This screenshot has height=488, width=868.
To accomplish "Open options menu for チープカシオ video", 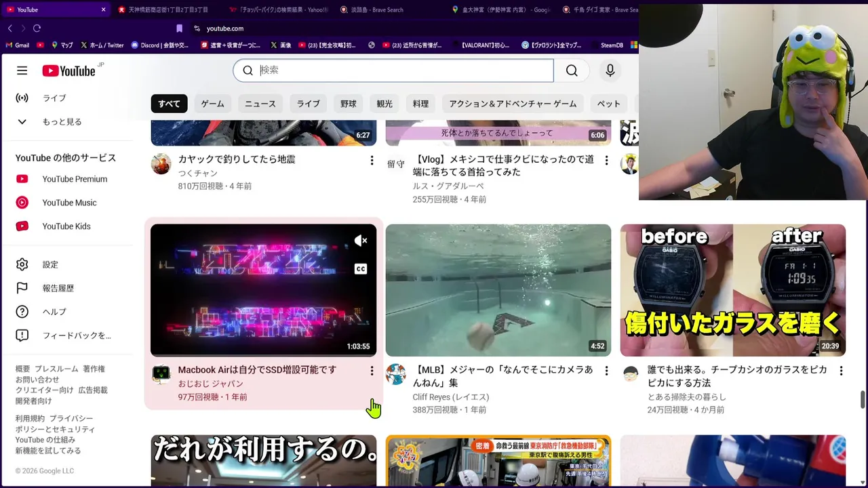I will [841, 371].
